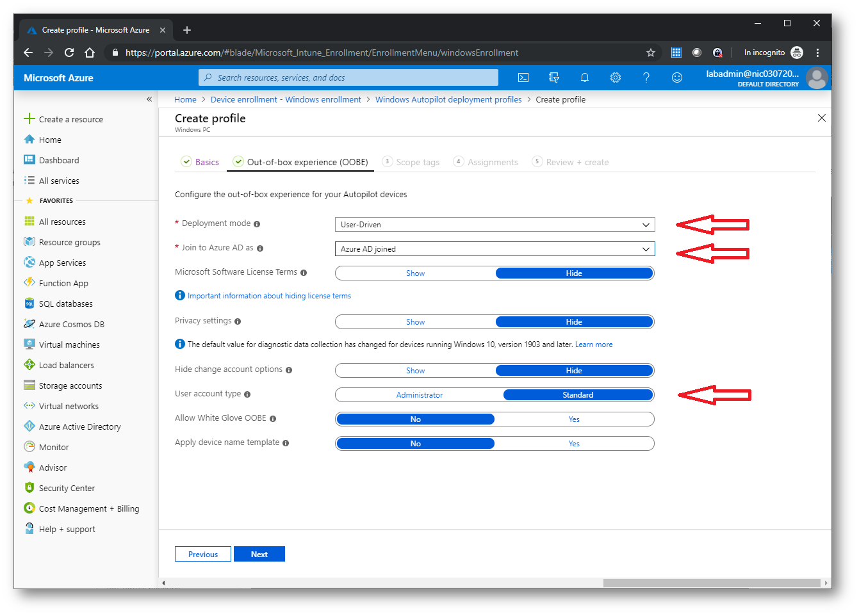The width and height of the screenshot is (859, 616).
Task: Go to the Assignments tab
Action: click(x=486, y=162)
